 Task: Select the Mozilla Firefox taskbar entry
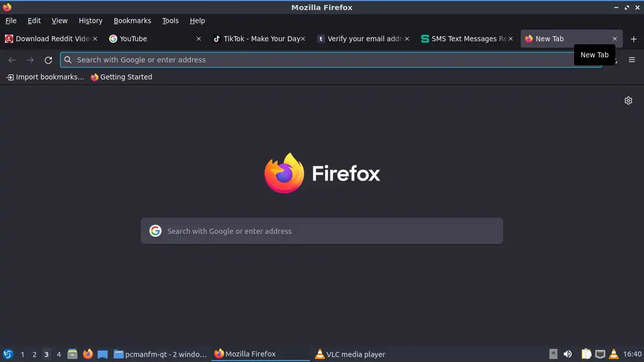tap(261, 354)
